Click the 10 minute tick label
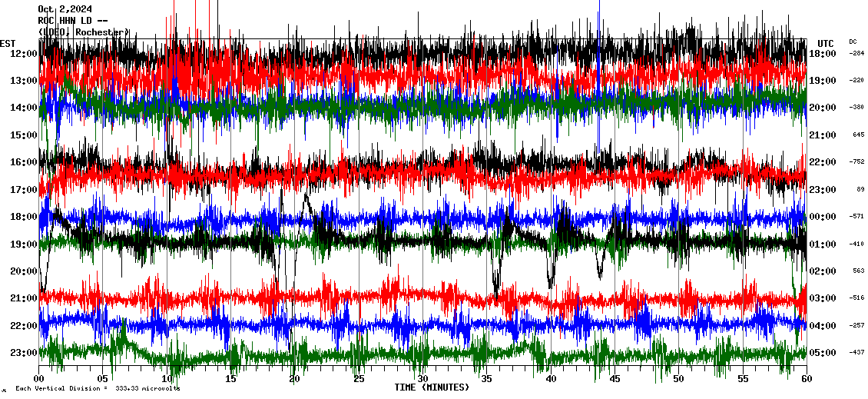Viewport: 868px width, 399px height. pos(167,379)
